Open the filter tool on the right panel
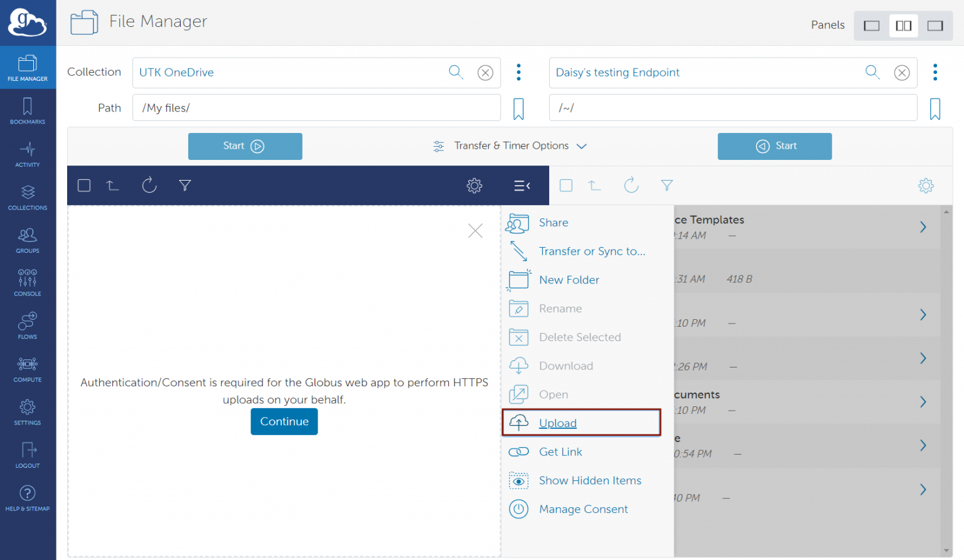 (667, 185)
